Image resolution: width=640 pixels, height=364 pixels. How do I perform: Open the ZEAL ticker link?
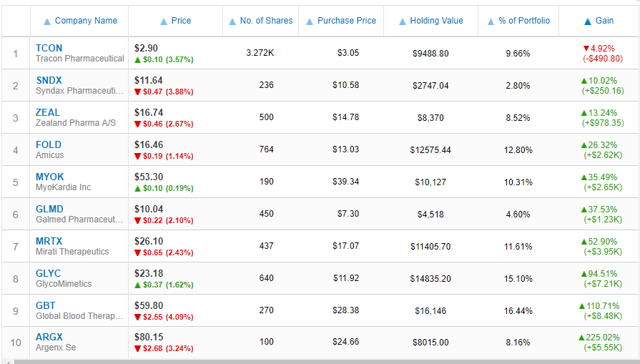48,112
